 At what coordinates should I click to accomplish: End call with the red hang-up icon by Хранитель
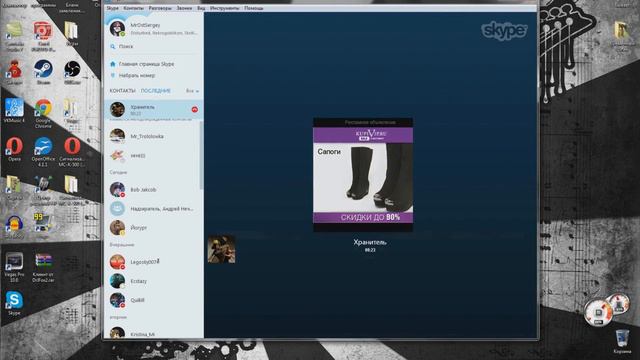pyautogui.click(x=195, y=109)
